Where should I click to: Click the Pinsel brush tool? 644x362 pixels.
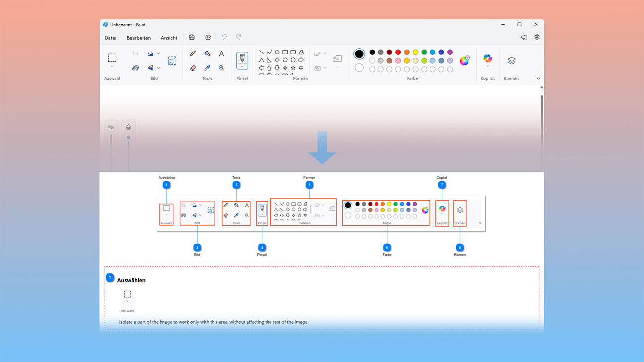[x=242, y=57]
